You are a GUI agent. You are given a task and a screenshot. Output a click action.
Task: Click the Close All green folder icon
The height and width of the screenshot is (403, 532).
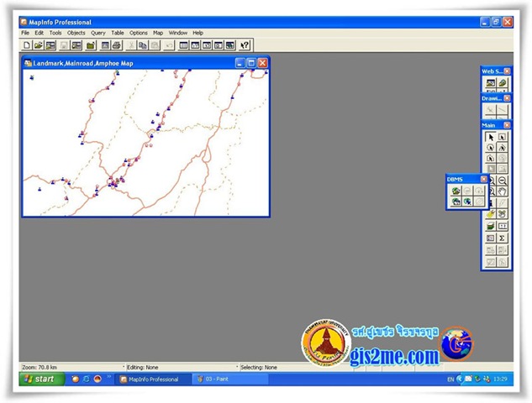[x=91, y=45]
